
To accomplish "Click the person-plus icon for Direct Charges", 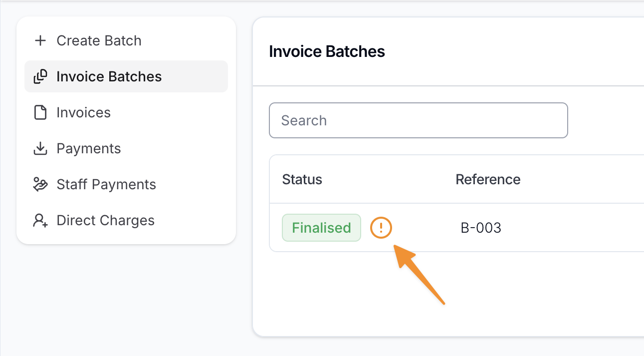I will (x=40, y=221).
